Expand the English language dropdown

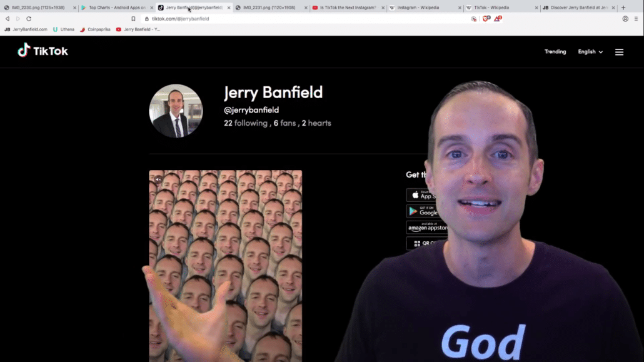click(x=590, y=52)
